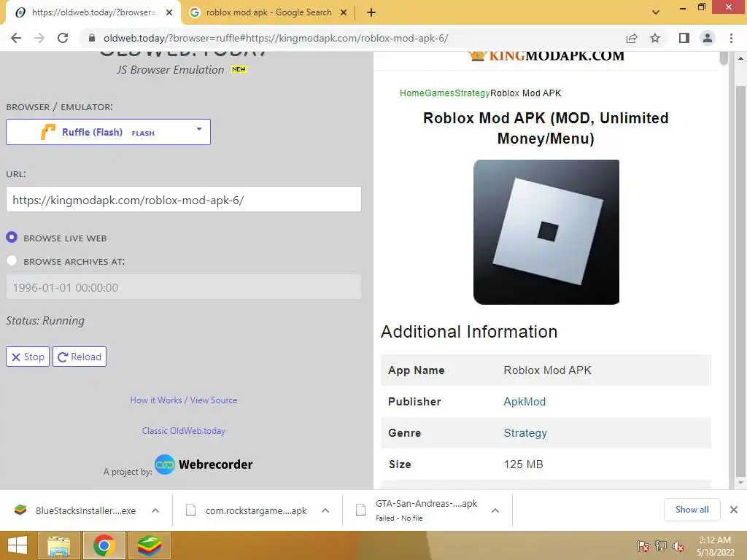Image resolution: width=747 pixels, height=560 pixels.
Task: Reload the page with Chrome's refresh icon
Action: click(x=63, y=38)
